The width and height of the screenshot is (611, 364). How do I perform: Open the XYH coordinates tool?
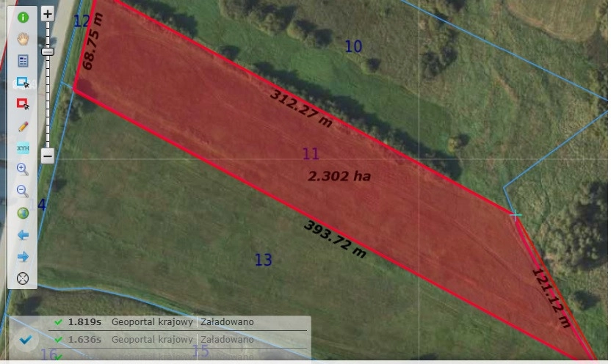point(23,148)
